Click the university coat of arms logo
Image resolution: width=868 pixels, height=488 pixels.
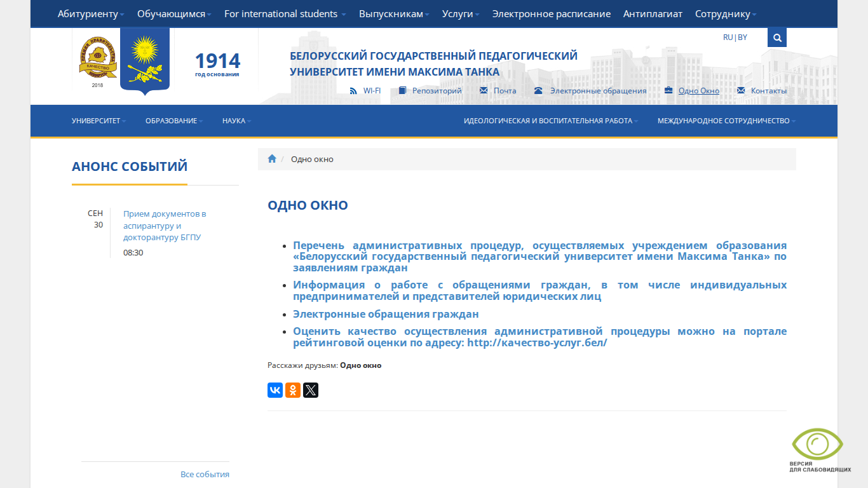pos(145,61)
